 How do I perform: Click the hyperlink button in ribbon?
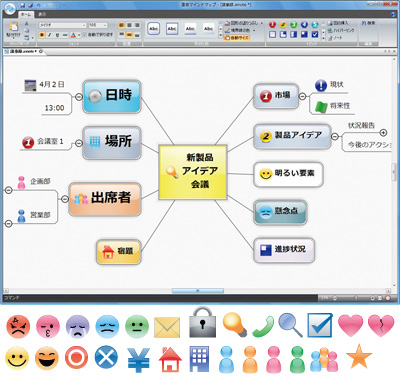[x=341, y=30]
